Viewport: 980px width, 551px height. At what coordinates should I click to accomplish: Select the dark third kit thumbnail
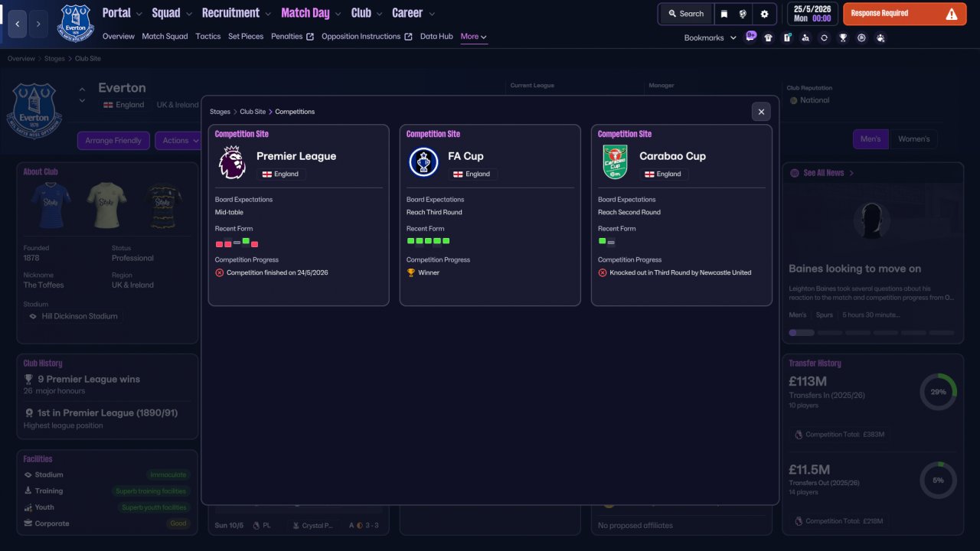(x=162, y=204)
